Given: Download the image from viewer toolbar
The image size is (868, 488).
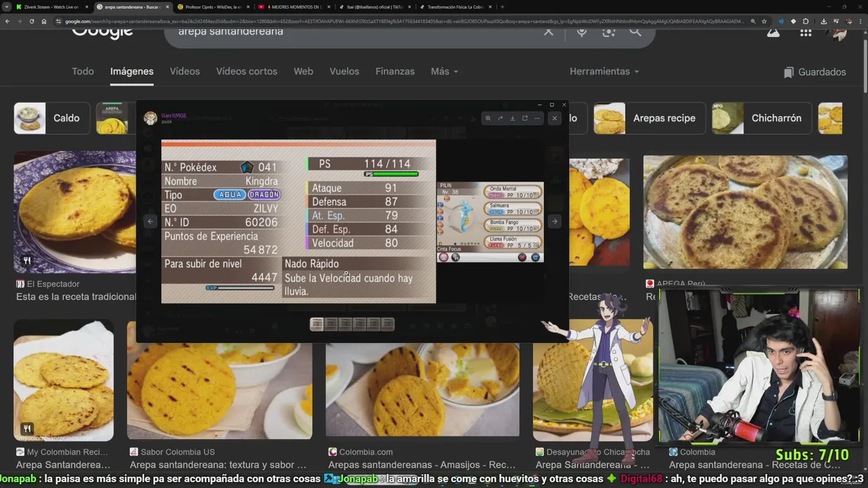Looking at the screenshot, I should [512, 118].
